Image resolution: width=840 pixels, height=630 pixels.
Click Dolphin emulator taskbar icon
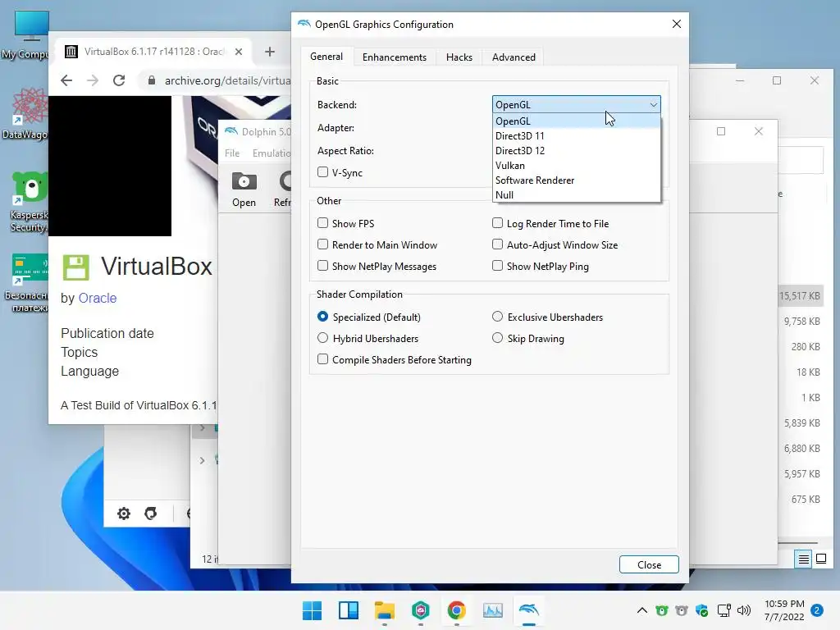[x=529, y=610]
